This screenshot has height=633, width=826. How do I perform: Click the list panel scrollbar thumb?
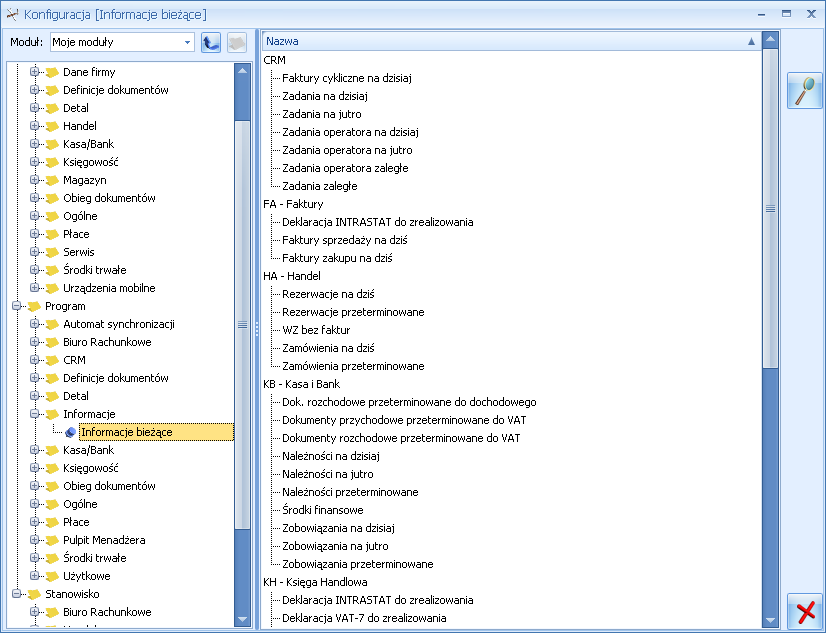tap(770, 209)
